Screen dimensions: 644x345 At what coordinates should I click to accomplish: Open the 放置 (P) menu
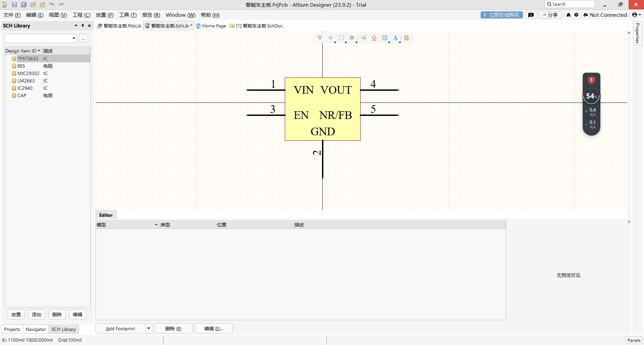(104, 15)
